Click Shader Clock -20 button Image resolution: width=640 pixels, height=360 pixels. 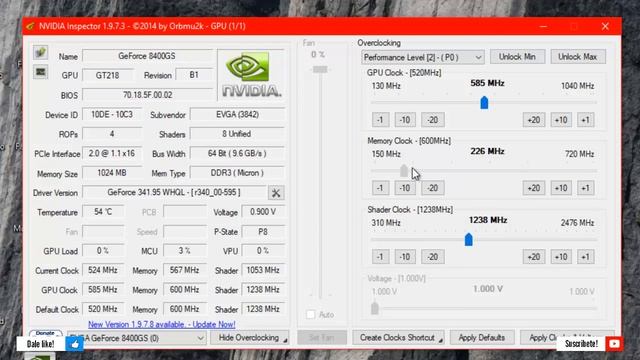pyautogui.click(x=433, y=257)
